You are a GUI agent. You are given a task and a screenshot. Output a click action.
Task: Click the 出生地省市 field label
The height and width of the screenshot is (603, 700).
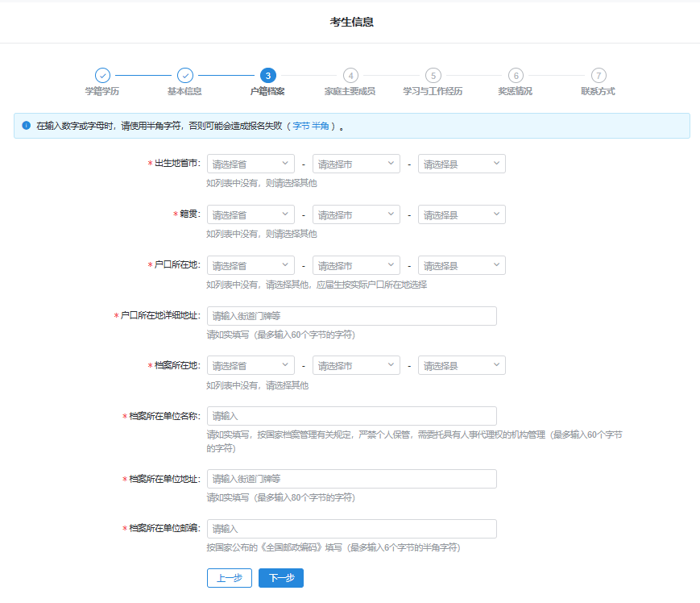(177, 164)
